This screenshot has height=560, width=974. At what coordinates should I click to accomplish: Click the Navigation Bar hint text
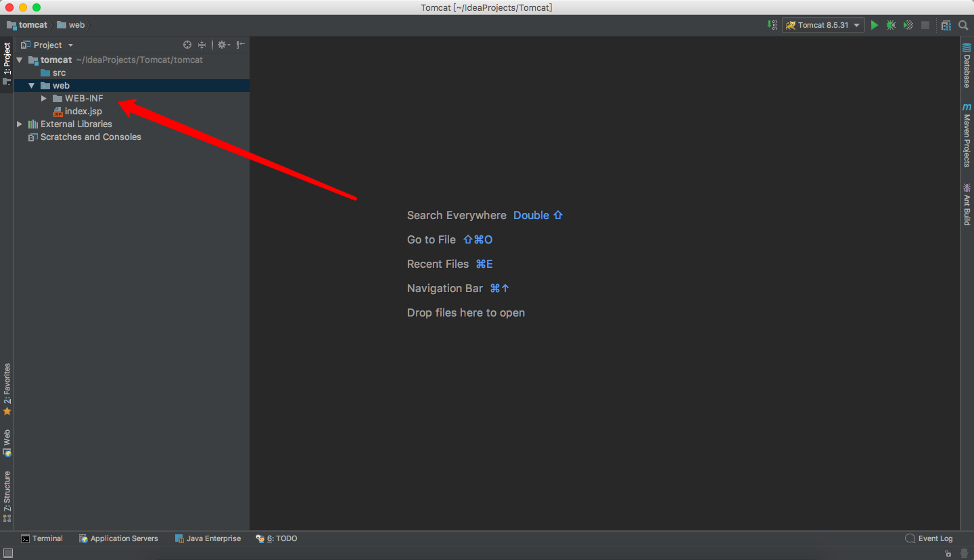[x=445, y=288]
